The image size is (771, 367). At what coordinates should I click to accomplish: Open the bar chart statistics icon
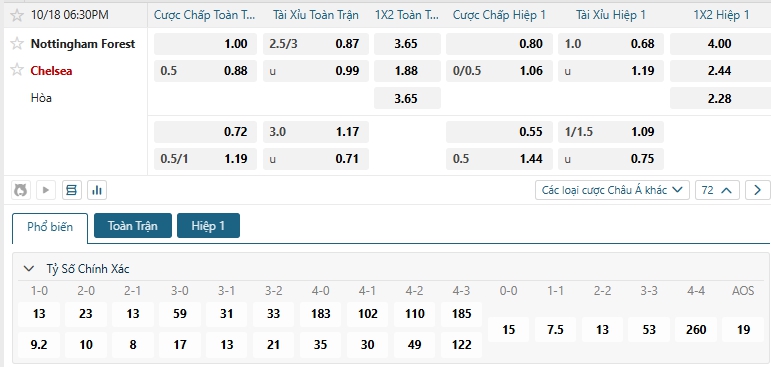[97, 190]
